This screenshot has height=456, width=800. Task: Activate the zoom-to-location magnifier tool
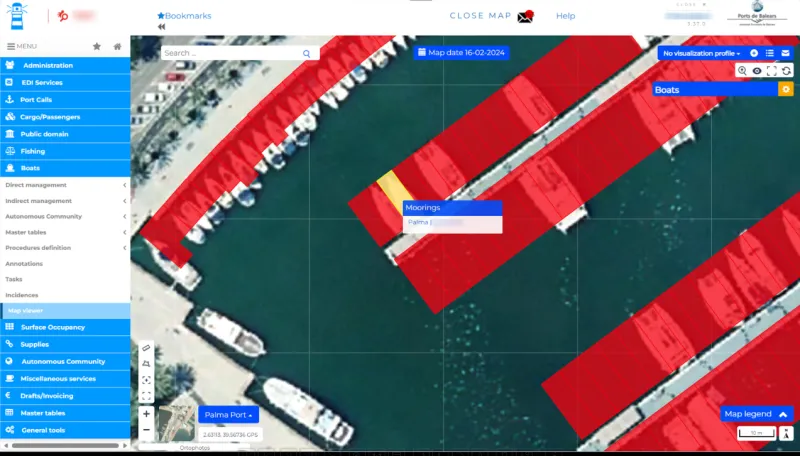click(x=742, y=71)
